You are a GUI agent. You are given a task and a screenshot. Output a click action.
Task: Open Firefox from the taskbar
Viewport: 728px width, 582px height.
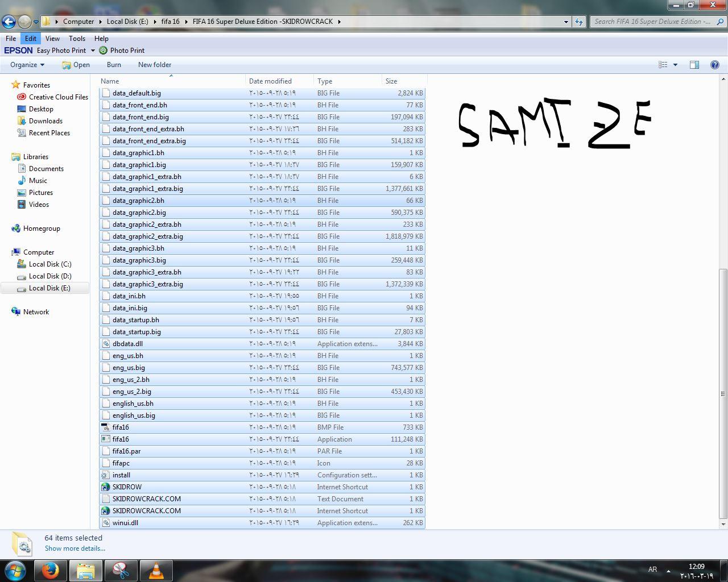(50, 571)
